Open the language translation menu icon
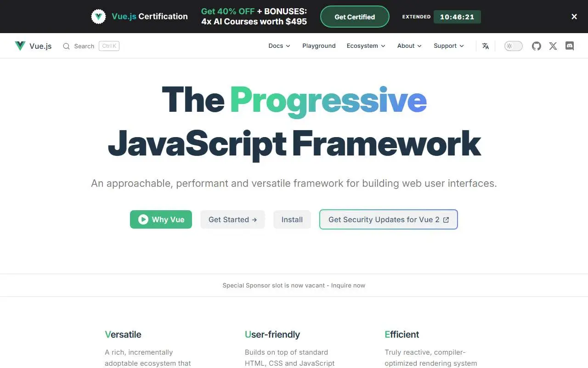This screenshot has width=588, height=368. (486, 46)
